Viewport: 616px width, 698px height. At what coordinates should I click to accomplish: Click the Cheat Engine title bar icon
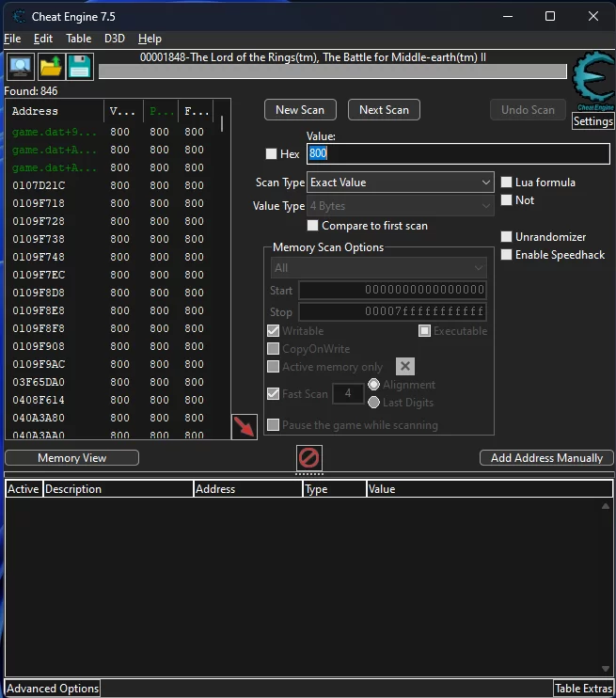coord(19,17)
